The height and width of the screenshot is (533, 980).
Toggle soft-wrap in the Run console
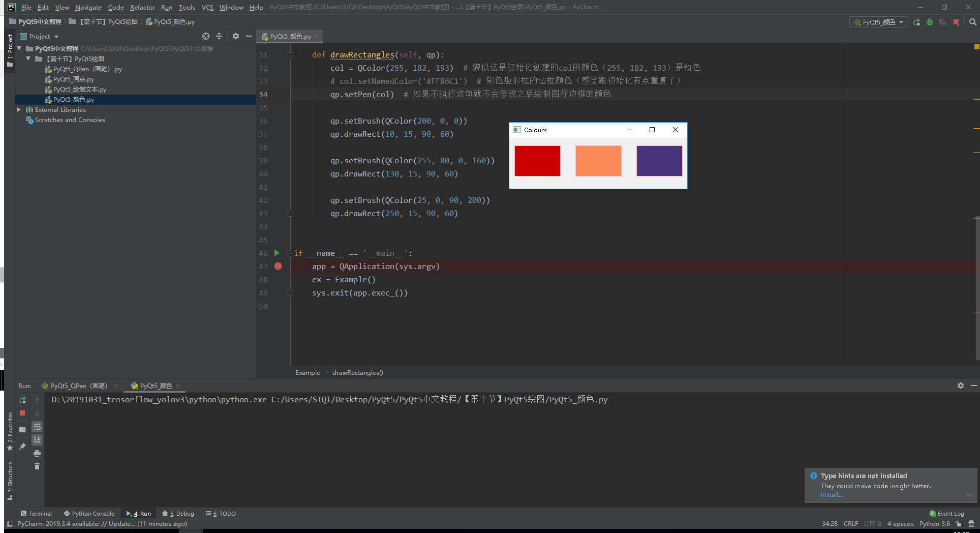(x=37, y=427)
